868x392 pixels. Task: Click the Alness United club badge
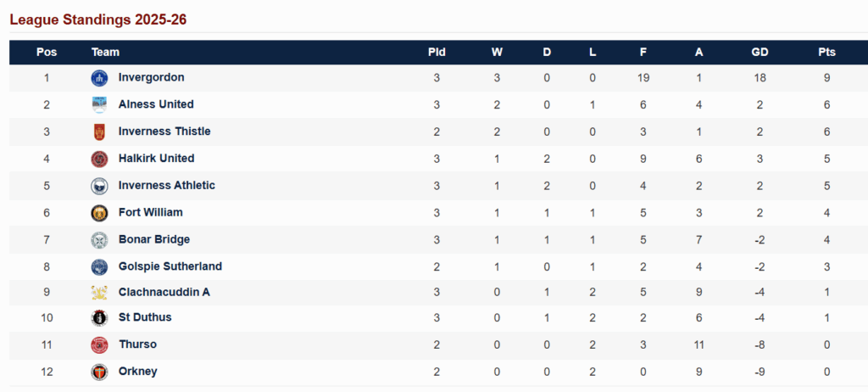coord(100,105)
